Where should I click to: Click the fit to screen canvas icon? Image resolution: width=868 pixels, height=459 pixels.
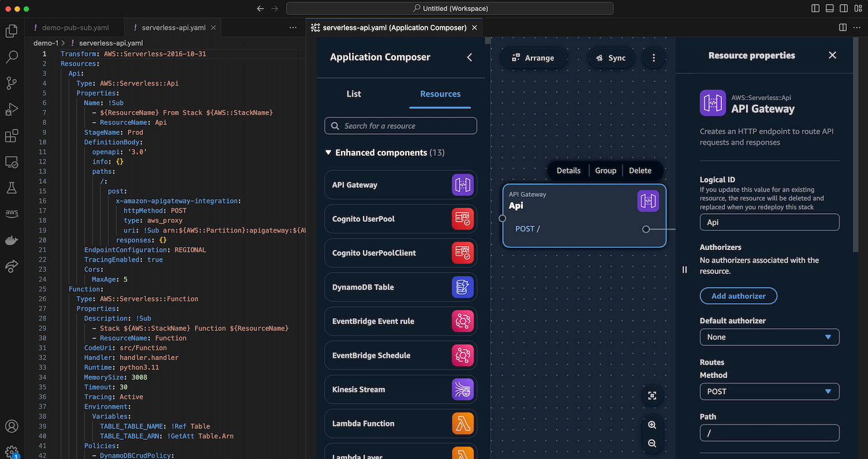pos(652,395)
